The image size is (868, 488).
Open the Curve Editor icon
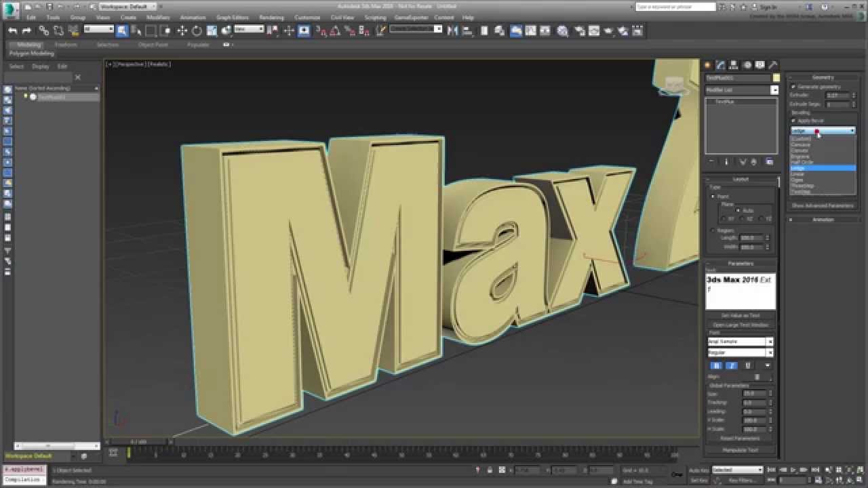pyautogui.click(x=531, y=30)
